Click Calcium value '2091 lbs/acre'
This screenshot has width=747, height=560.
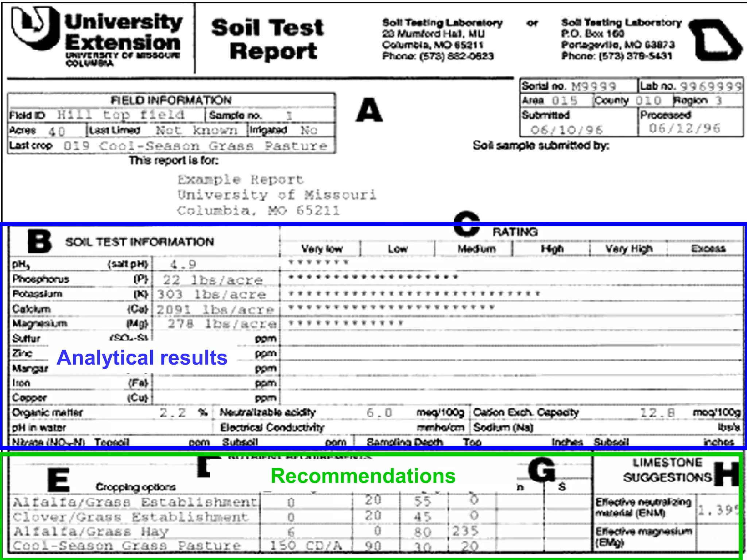tap(215, 310)
